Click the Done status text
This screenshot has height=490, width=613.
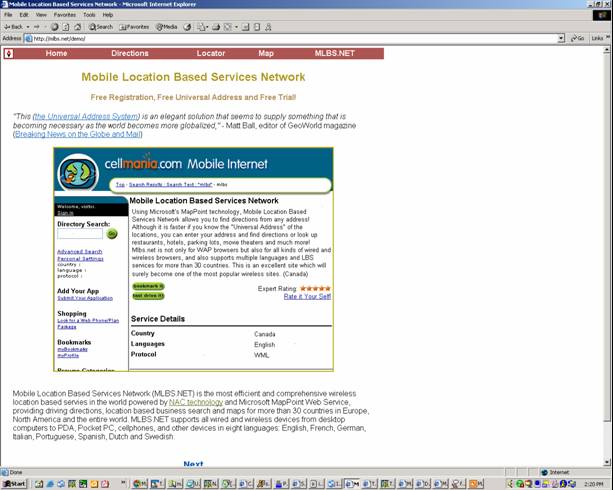point(16,472)
